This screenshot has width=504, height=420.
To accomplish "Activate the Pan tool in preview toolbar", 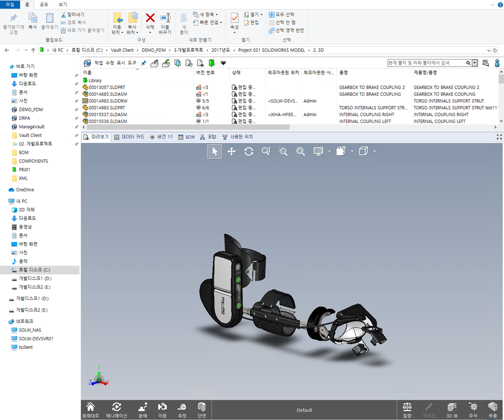I will click(231, 152).
